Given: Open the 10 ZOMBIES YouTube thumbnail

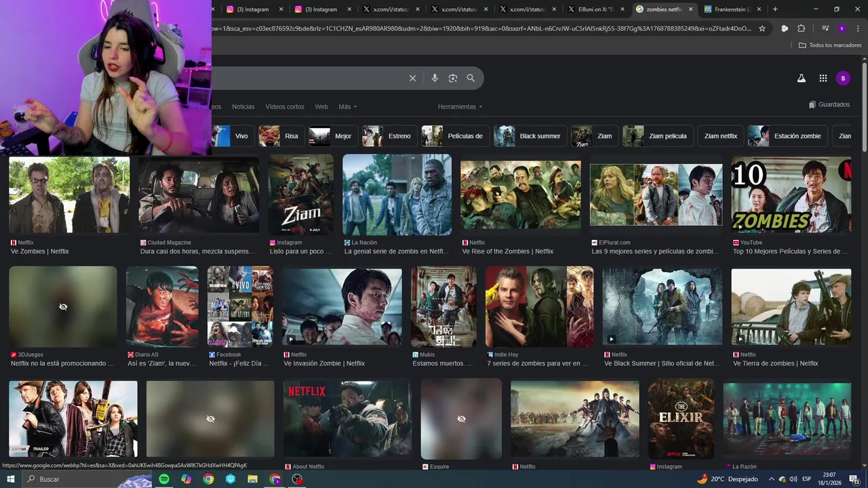Looking at the screenshot, I should coord(791,195).
